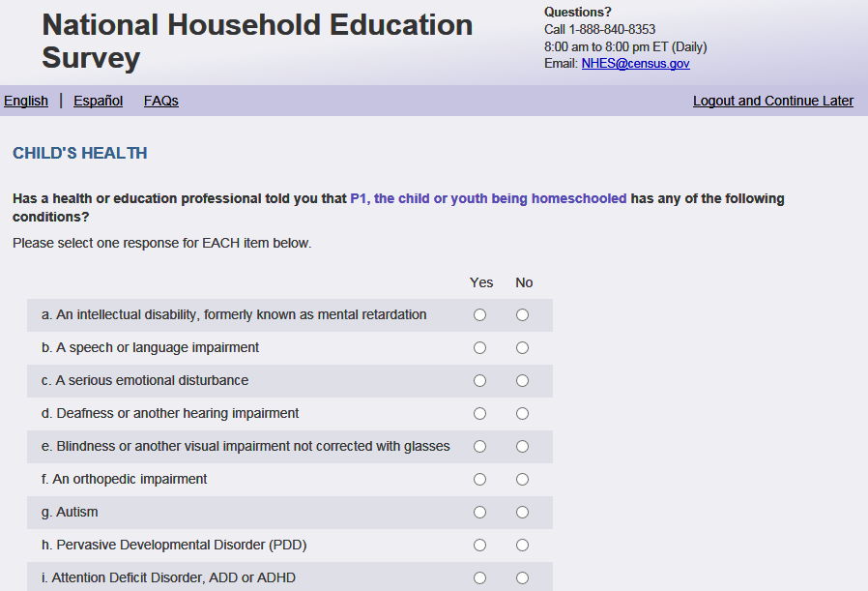The image size is (868, 591).
Task: Mark Yes for Pervasive Developmental Disorder
Action: pyautogui.click(x=480, y=546)
